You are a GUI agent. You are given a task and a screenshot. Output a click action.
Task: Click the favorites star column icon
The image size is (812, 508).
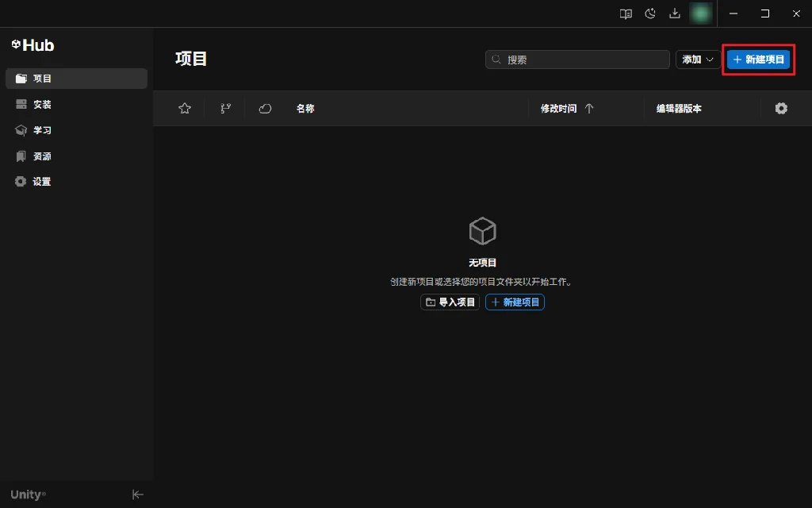point(185,109)
